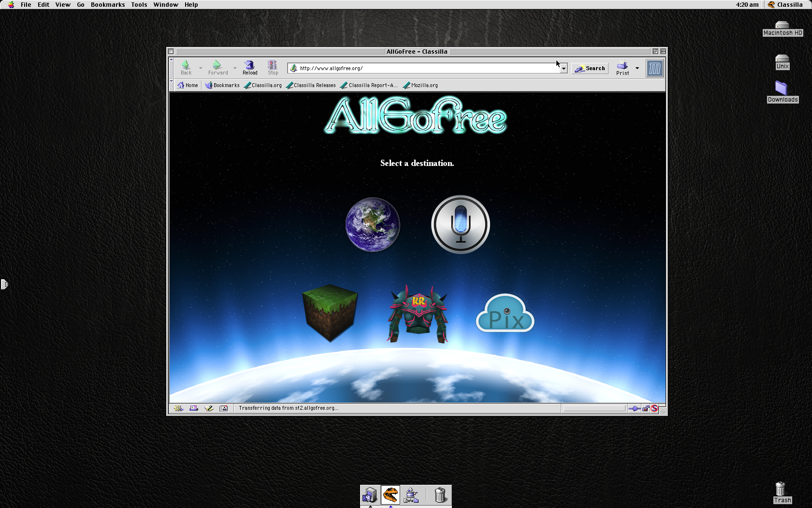The height and width of the screenshot is (508, 812).
Task: Click into the URL address field
Action: (428, 68)
